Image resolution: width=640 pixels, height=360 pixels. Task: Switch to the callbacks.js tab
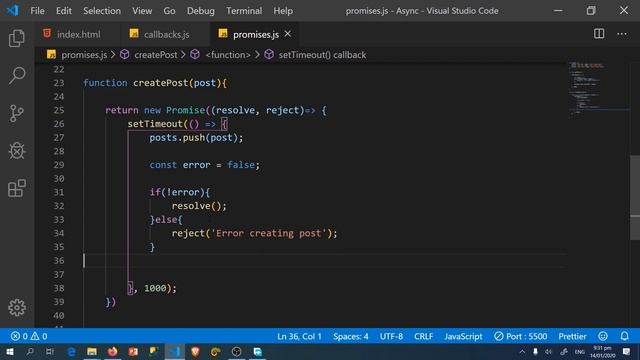[165, 34]
